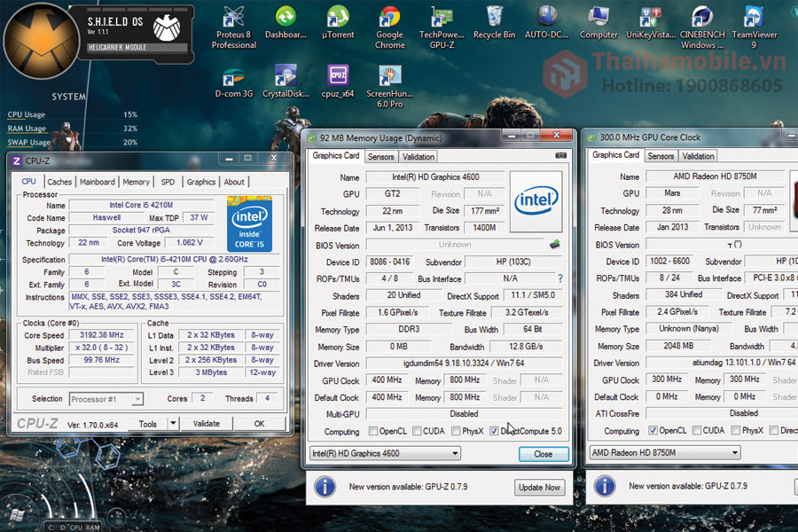This screenshot has height=532, width=798.
Task: Open the Tools dropdown arrow in CPU-Z
Action: [173, 423]
